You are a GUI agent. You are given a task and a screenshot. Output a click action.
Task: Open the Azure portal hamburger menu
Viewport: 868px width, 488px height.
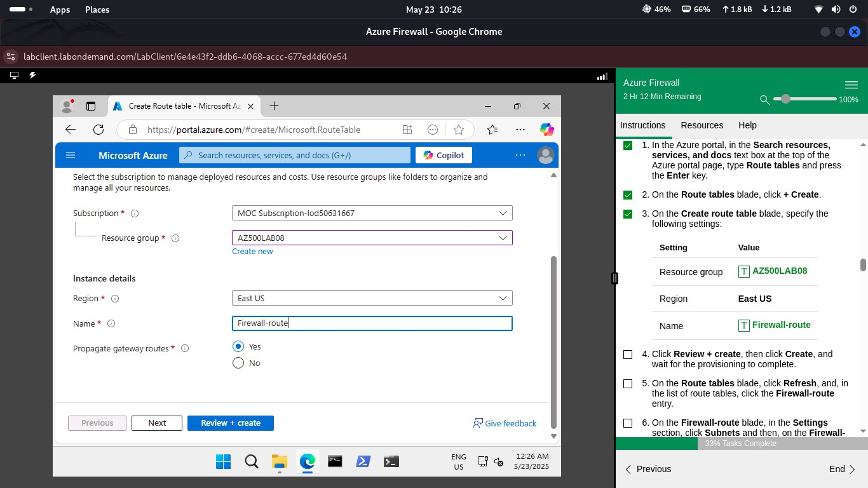point(71,155)
